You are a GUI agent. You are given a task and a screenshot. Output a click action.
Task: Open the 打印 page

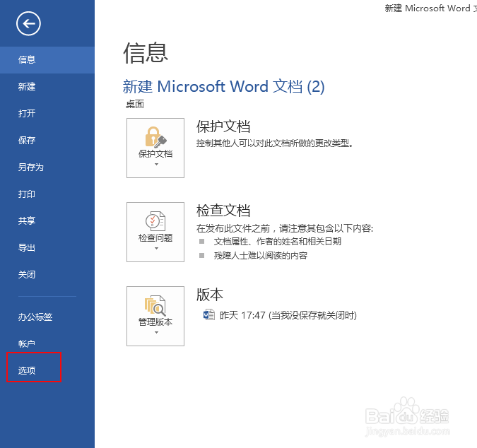[x=47, y=194]
